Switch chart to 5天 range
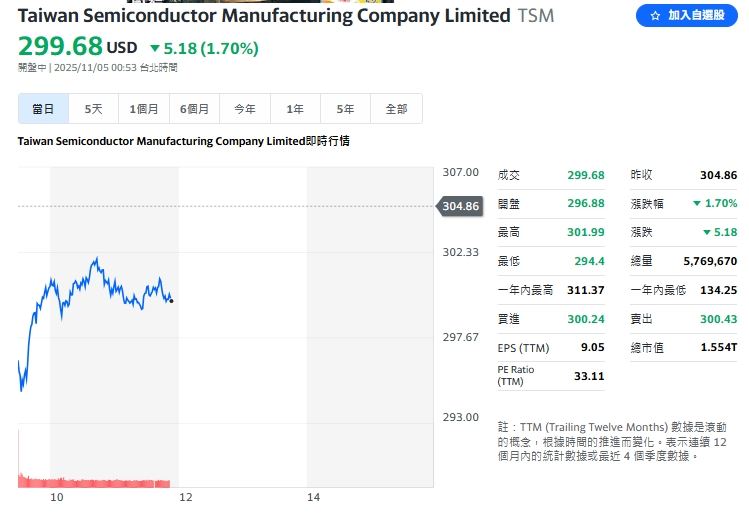 [94, 109]
